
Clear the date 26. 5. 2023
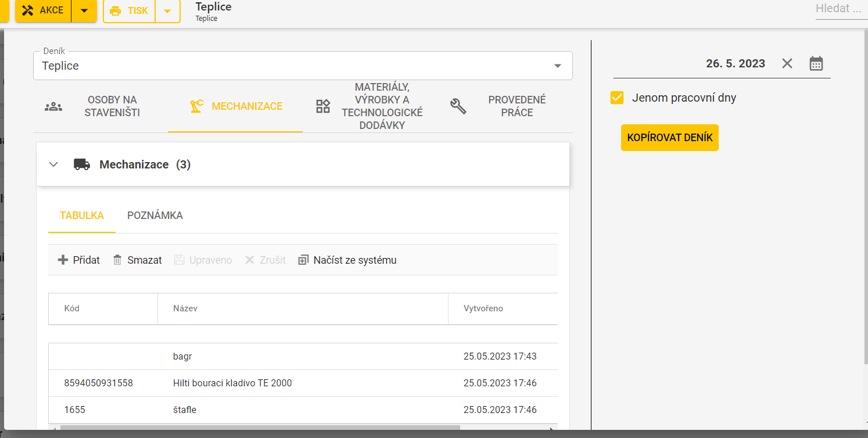[x=787, y=63]
